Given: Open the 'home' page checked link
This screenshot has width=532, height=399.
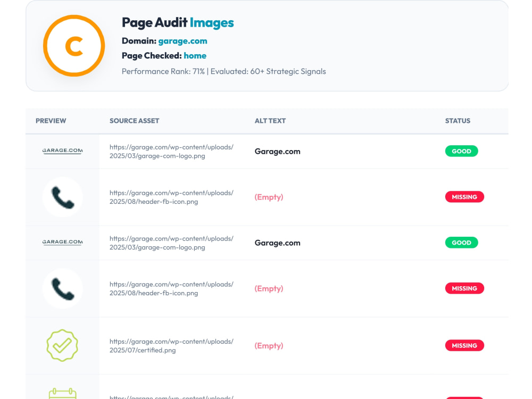Looking at the screenshot, I should (195, 56).
